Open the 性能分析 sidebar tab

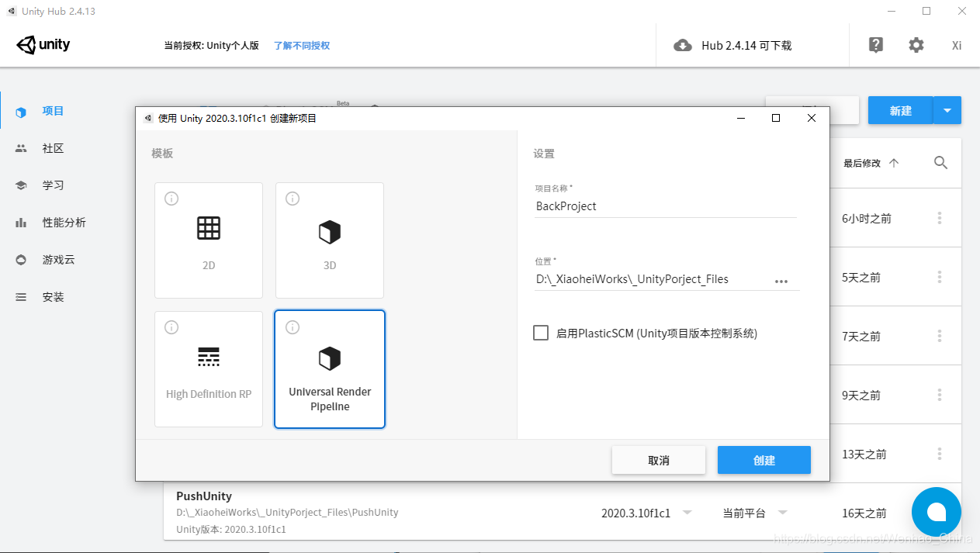(64, 223)
